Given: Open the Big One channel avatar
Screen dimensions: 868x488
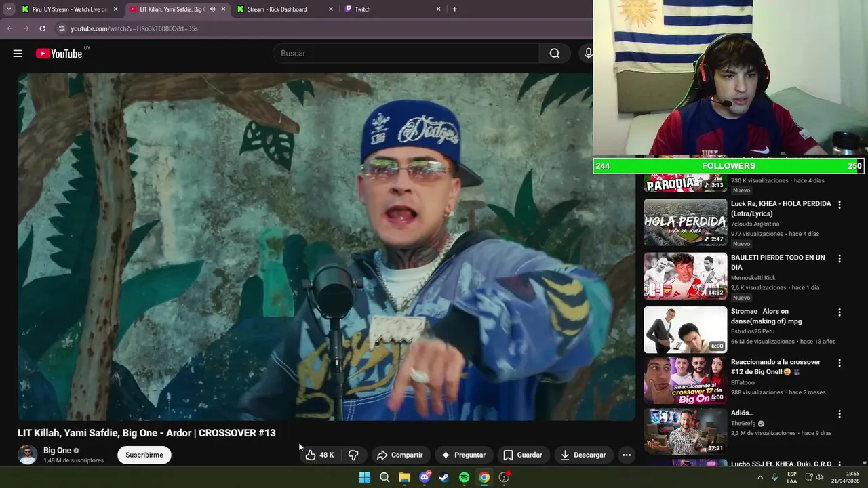Looking at the screenshot, I should pyautogui.click(x=27, y=455).
